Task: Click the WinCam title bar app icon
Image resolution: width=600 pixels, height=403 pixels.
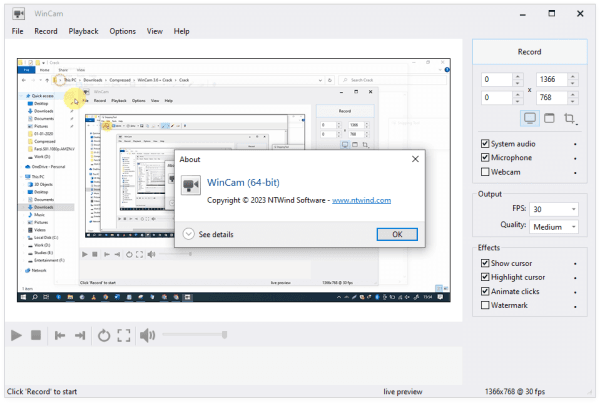Action: tap(18, 14)
